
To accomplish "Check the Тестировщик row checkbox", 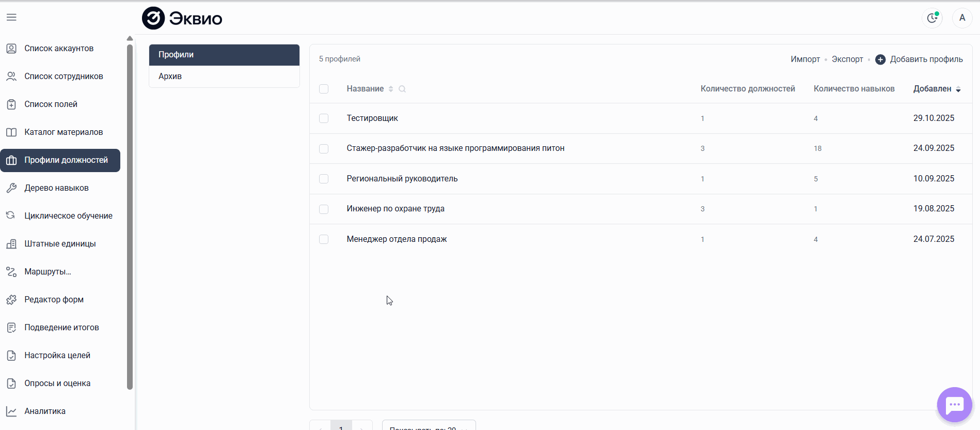I will tap(324, 118).
